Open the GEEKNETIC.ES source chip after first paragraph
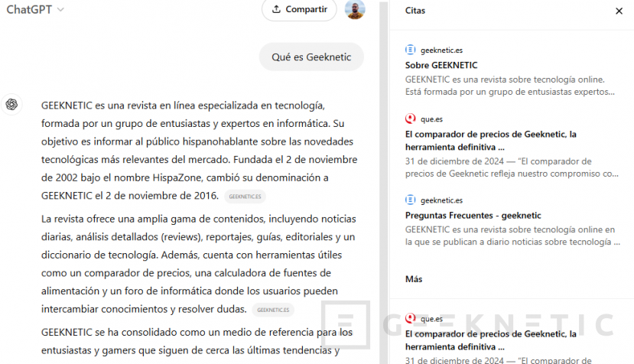The image size is (634, 364). (x=245, y=197)
